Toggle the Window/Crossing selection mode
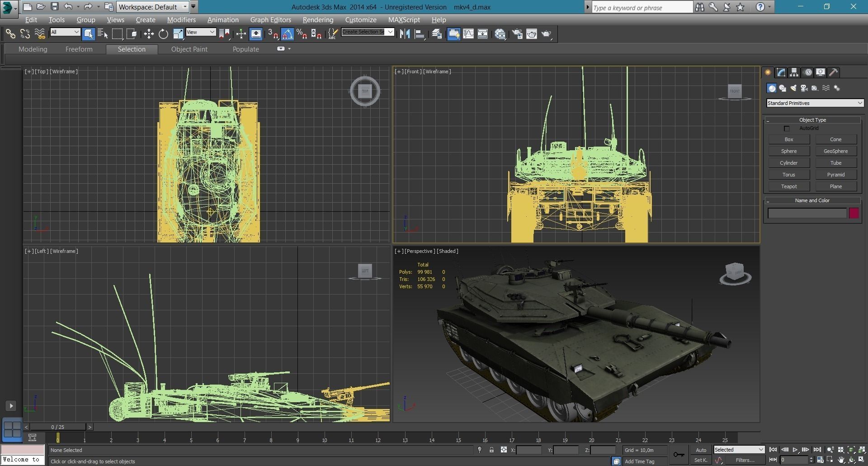 coord(132,34)
